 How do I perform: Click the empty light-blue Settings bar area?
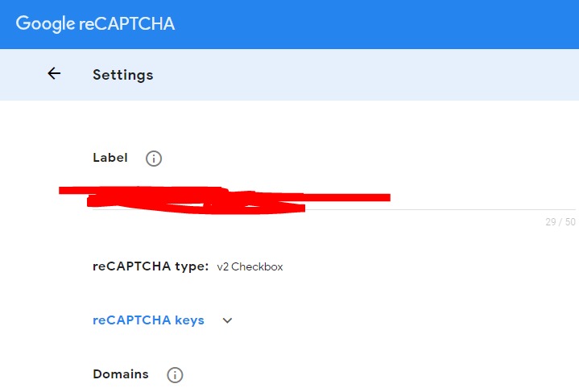[x=362, y=75]
